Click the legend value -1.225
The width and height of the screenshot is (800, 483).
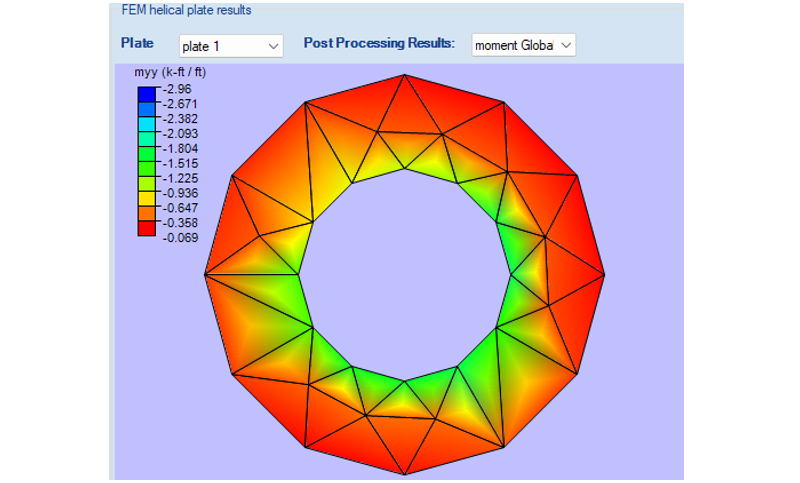[180, 179]
